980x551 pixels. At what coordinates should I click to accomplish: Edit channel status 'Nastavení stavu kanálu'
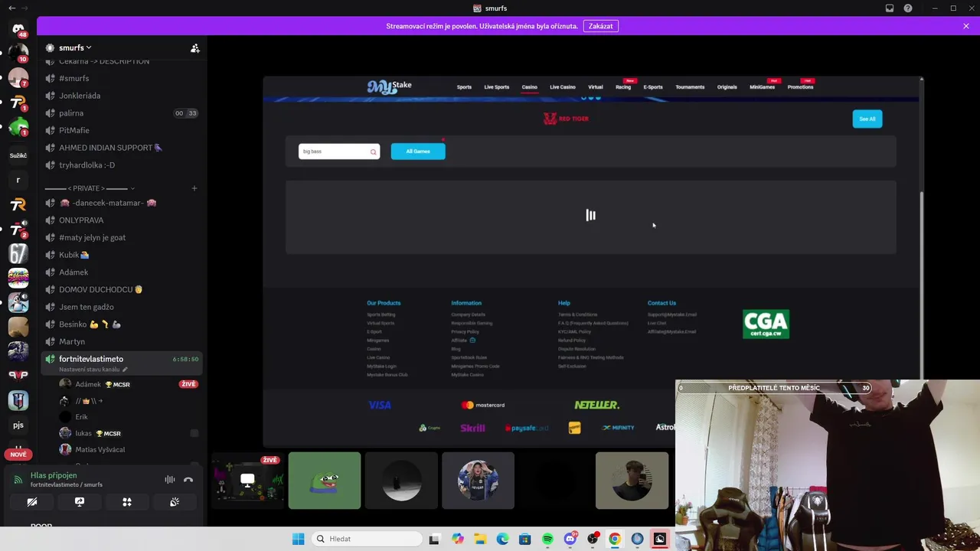(93, 370)
